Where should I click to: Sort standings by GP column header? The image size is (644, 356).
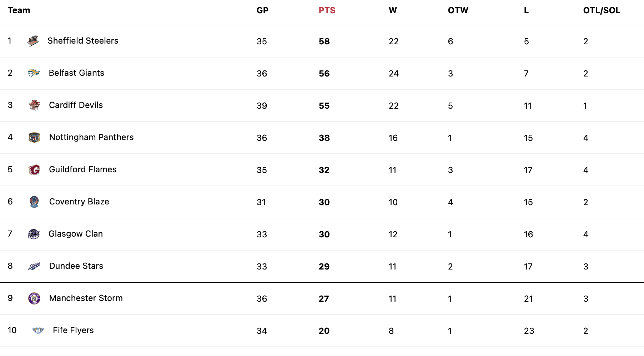coord(262,10)
